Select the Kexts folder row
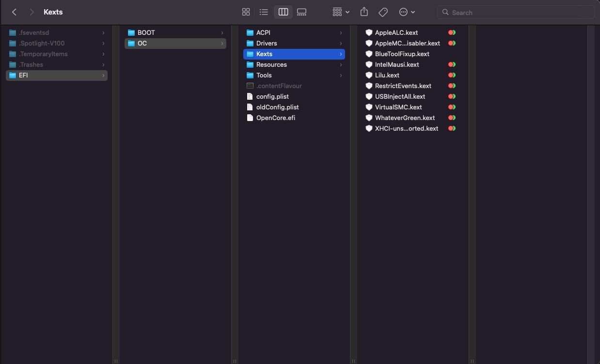 pyautogui.click(x=294, y=54)
